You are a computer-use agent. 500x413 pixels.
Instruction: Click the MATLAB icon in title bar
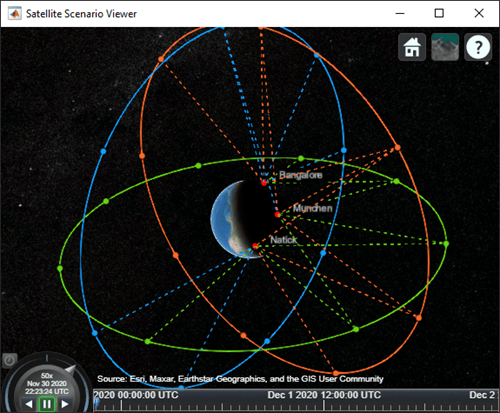pos(15,13)
